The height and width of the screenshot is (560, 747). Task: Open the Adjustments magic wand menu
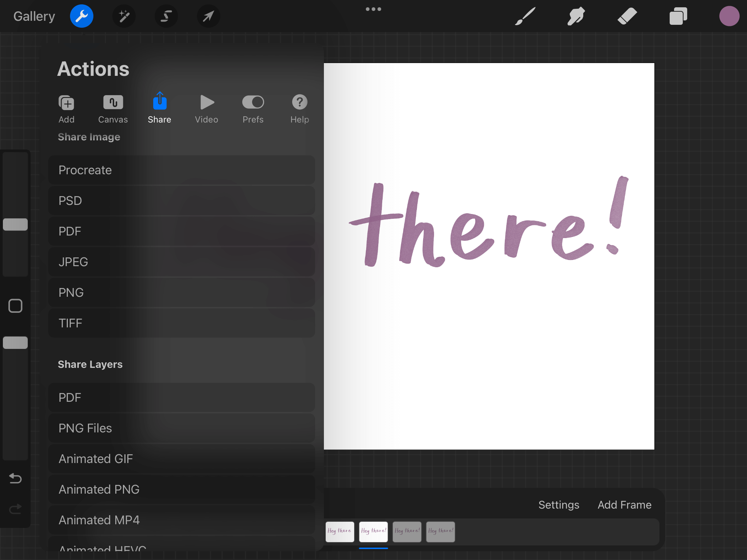(x=124, y=16)
